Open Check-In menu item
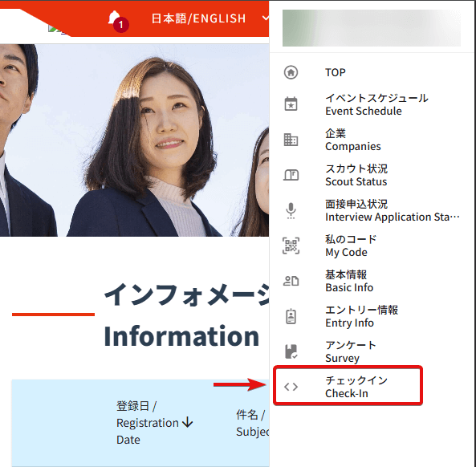Viewport: 476px width, 467px height. click(348, 386)
